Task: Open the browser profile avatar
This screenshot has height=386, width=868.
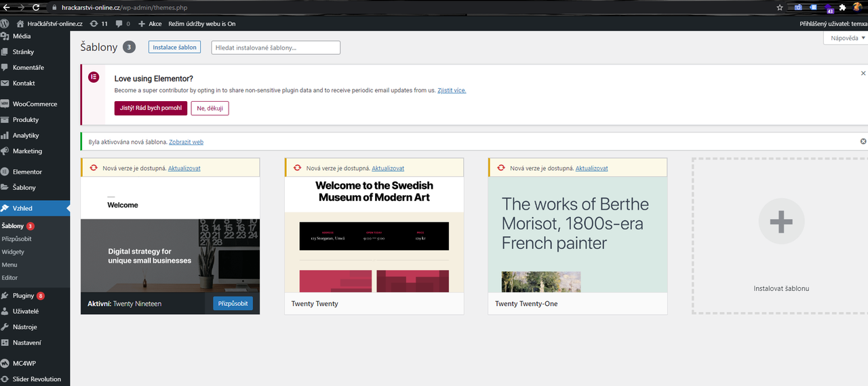Action: pyautogui.click(x=857, y=7)
